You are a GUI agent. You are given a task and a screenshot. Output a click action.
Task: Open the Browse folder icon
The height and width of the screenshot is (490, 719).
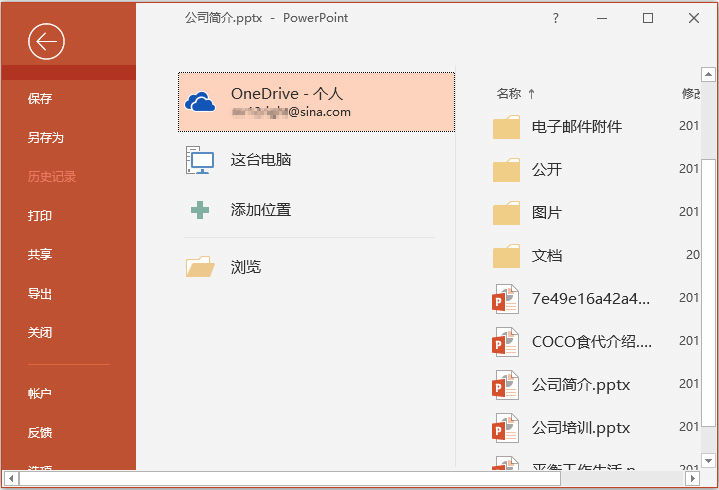(x=200, y=266)
